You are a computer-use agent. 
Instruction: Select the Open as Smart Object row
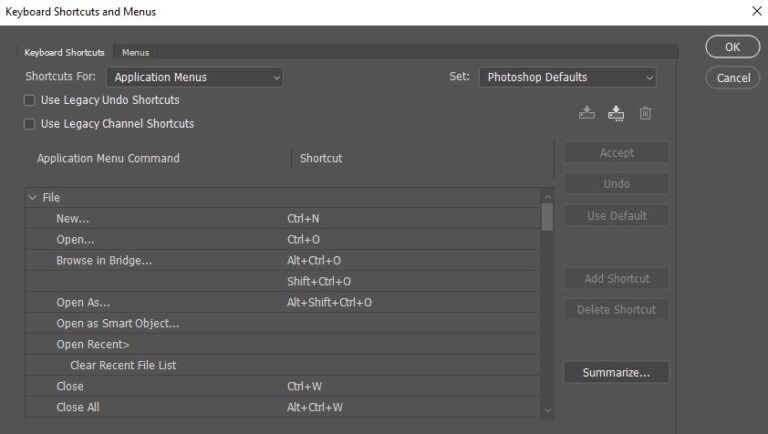tap(117, 324)
